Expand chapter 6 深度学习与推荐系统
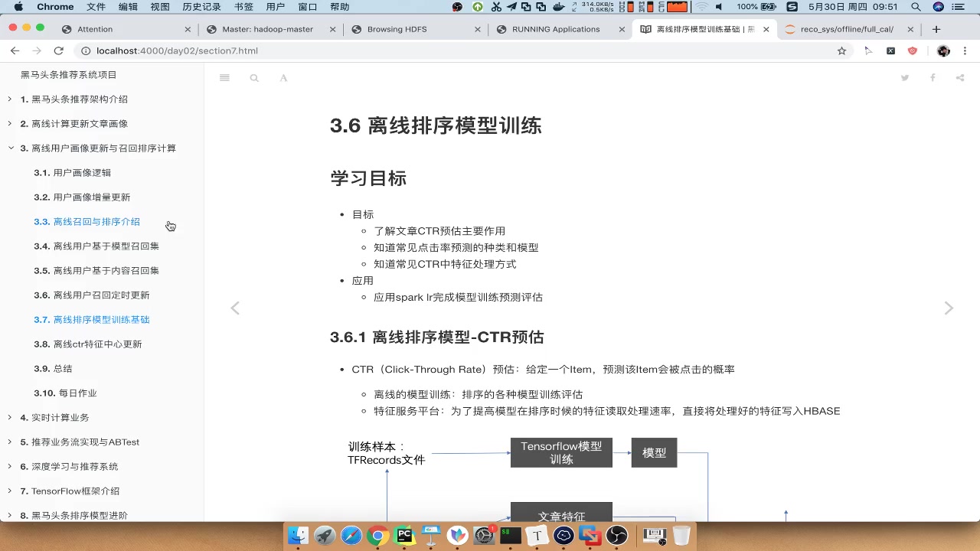The height and width of the screenshot is (551, 980). [10, 466]
